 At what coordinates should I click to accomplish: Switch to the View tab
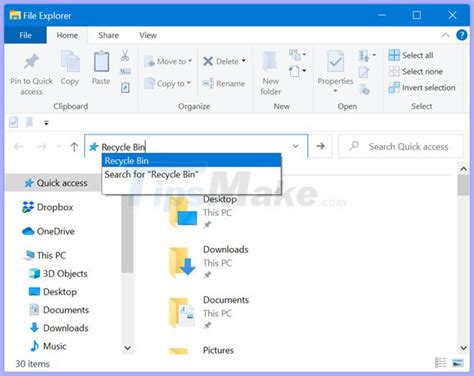pos(148,35)
